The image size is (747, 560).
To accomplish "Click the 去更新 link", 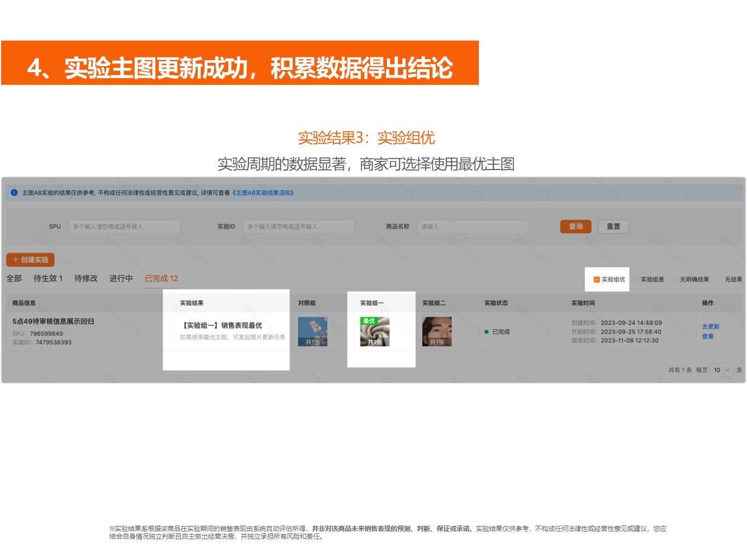I will pyautogui.click(x=710, y=326).
